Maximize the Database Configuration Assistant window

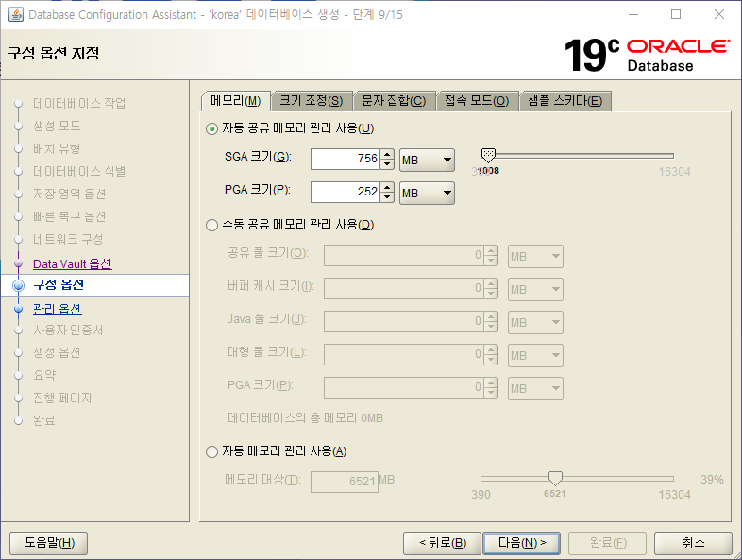(x=676, y=14)
